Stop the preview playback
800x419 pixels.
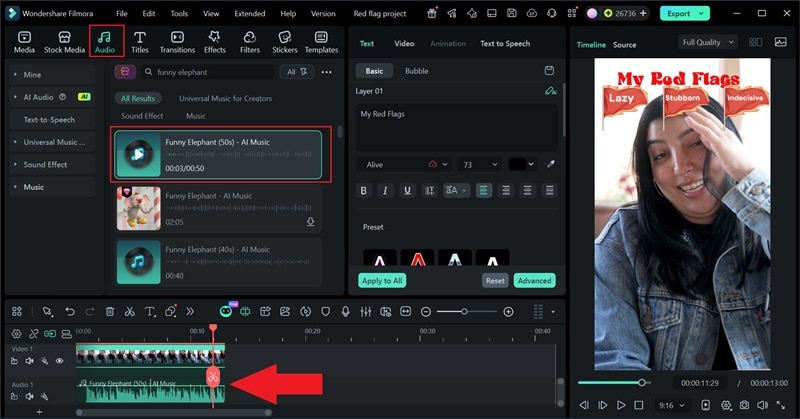639,405
